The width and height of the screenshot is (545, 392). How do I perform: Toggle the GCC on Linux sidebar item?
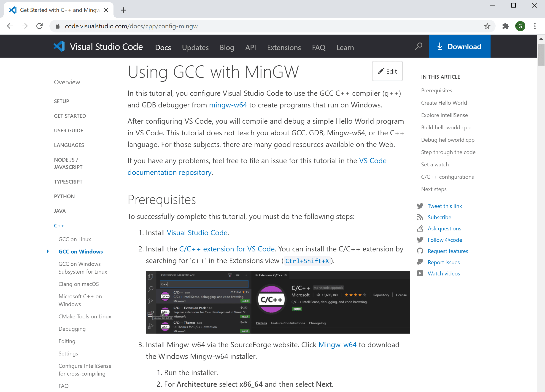pos(75,239)
